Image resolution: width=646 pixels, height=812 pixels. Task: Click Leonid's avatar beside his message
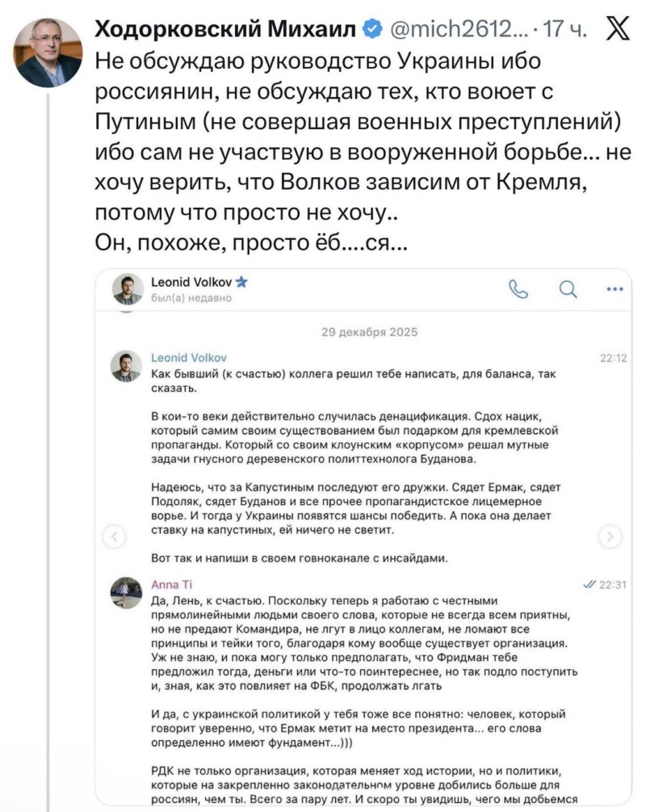pyautogui.click(x=126, y=365)
